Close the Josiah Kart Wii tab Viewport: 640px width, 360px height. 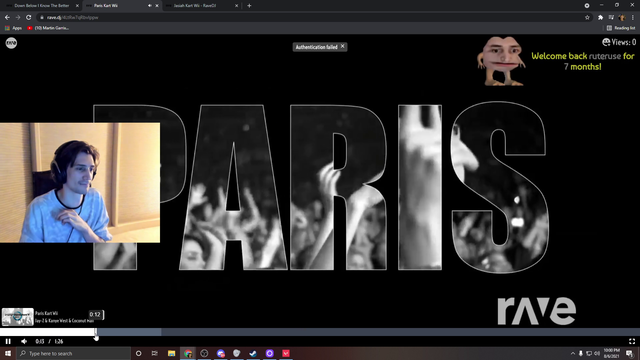click(x=236, y=6)
